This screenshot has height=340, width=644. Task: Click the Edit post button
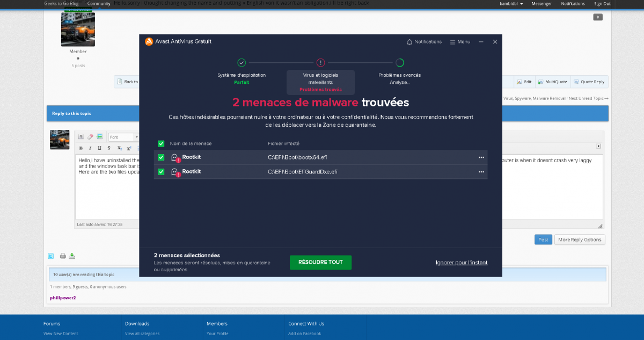coord(524,82)
